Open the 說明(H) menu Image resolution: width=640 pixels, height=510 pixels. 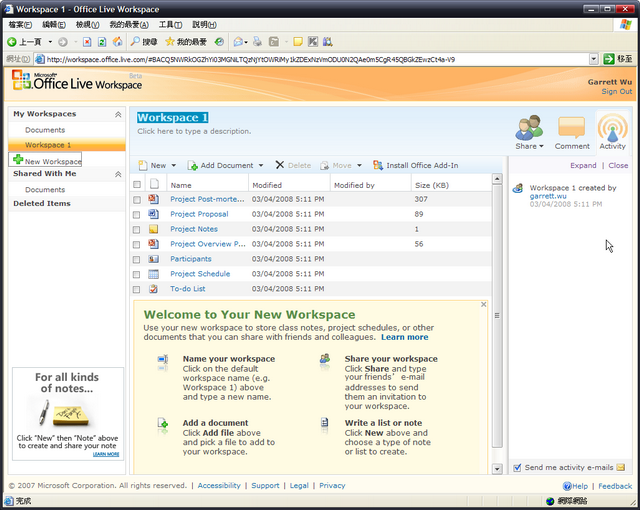[x=204, y=24]
